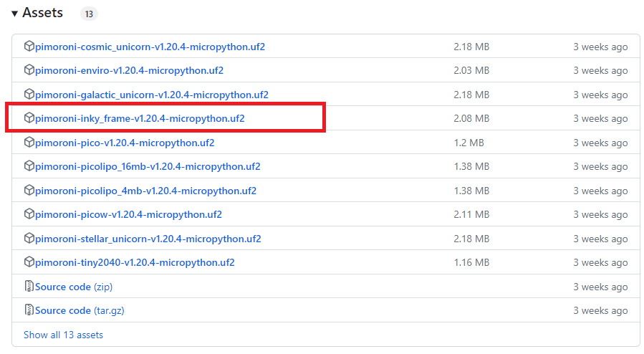Click package icon beside stellar_unicorn file
The width and height of the screenshot is (644, 354).
click(x=29, y=238)
